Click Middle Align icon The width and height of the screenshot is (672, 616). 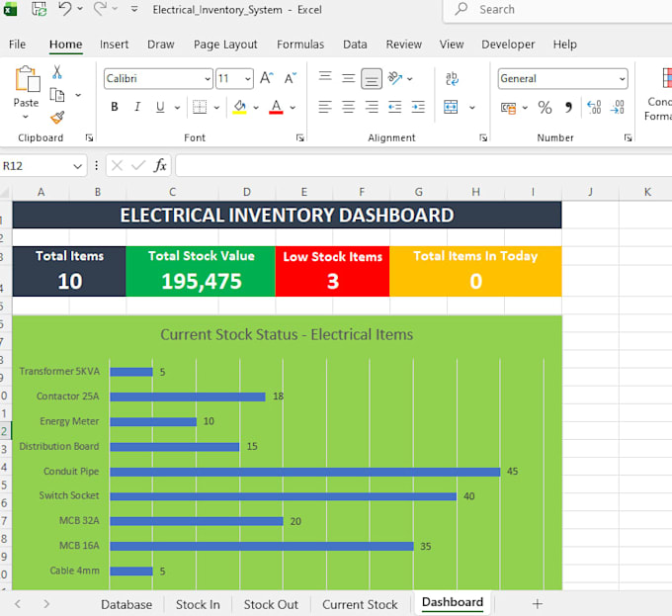tap(349, 78)
